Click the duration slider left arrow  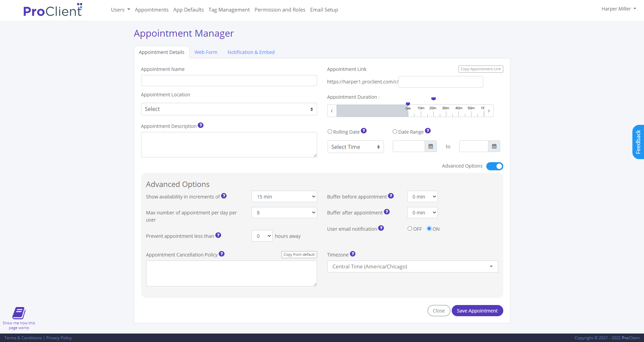tap(332, 111)
